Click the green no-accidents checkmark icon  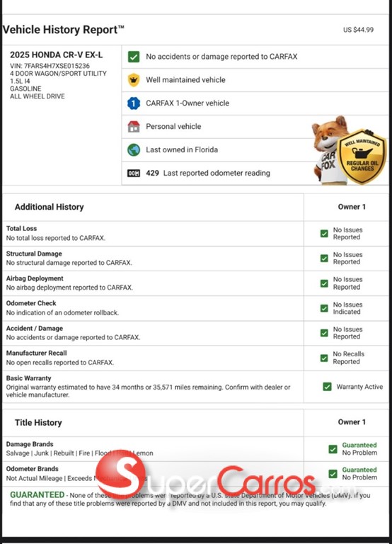pos(134,57)
